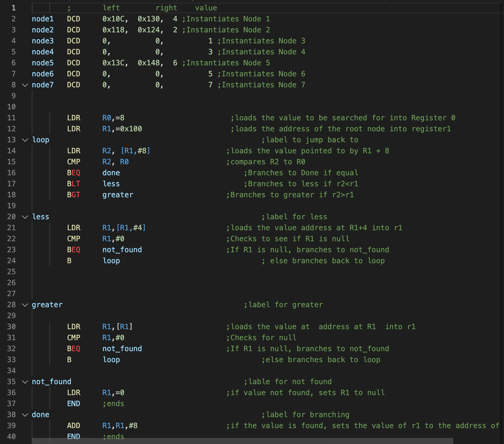This screenshot has width=504, height=444.
Task: Click the R1,[R1] operand on line 30
Action: [118, 327]
